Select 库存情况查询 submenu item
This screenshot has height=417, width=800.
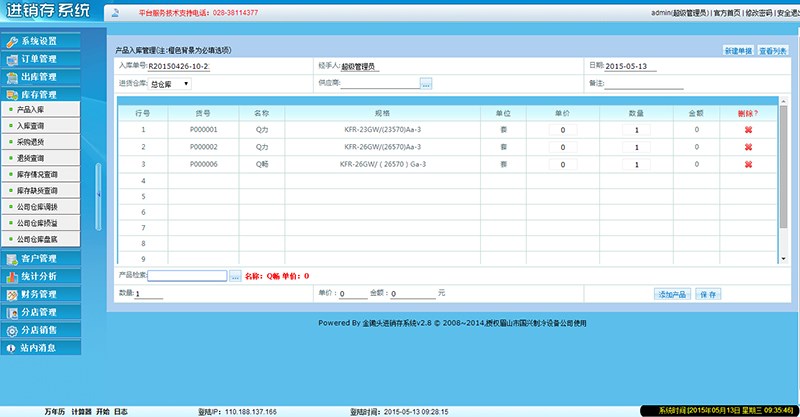tap(40, 174)
